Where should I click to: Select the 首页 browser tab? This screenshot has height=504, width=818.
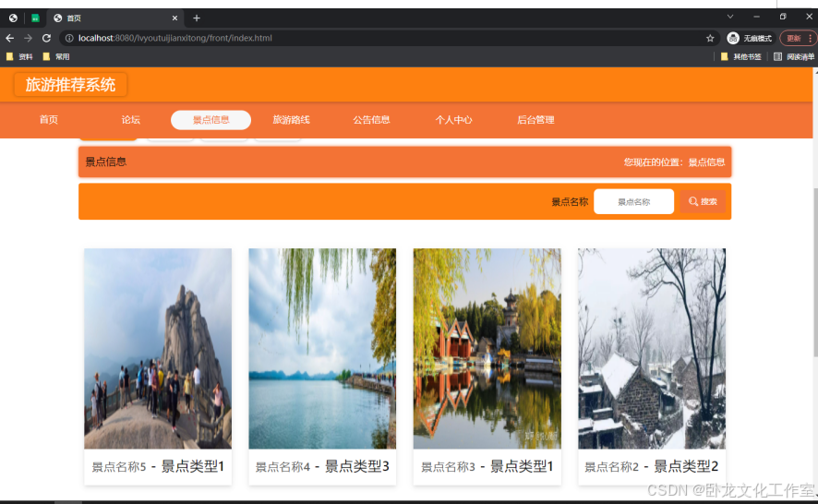tap(114, 18)
